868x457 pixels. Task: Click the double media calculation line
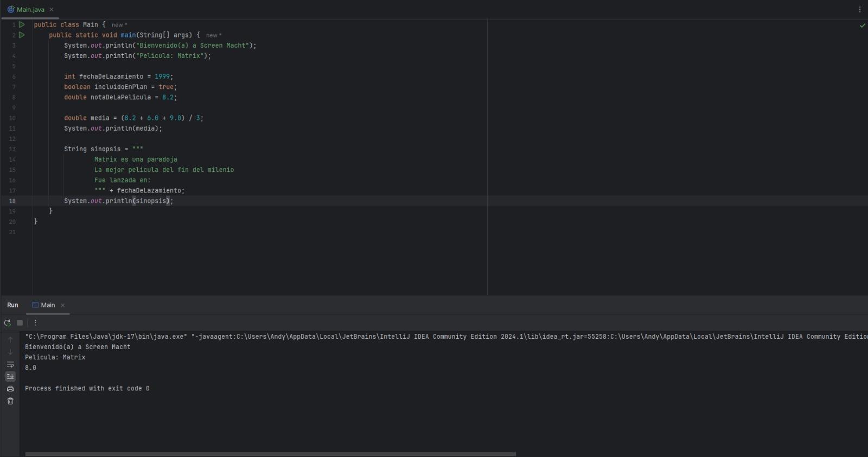134,118
